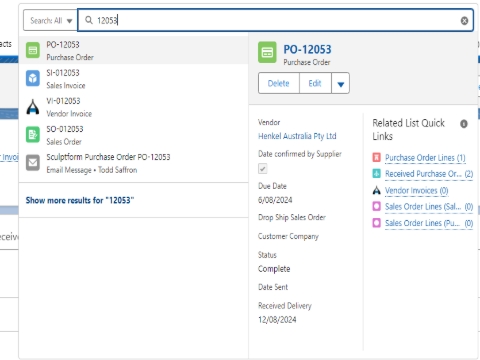This screenshot has height=360, width=480.
Task: Click the Due Date value 6/08/2024
Action: coord(275,200)
